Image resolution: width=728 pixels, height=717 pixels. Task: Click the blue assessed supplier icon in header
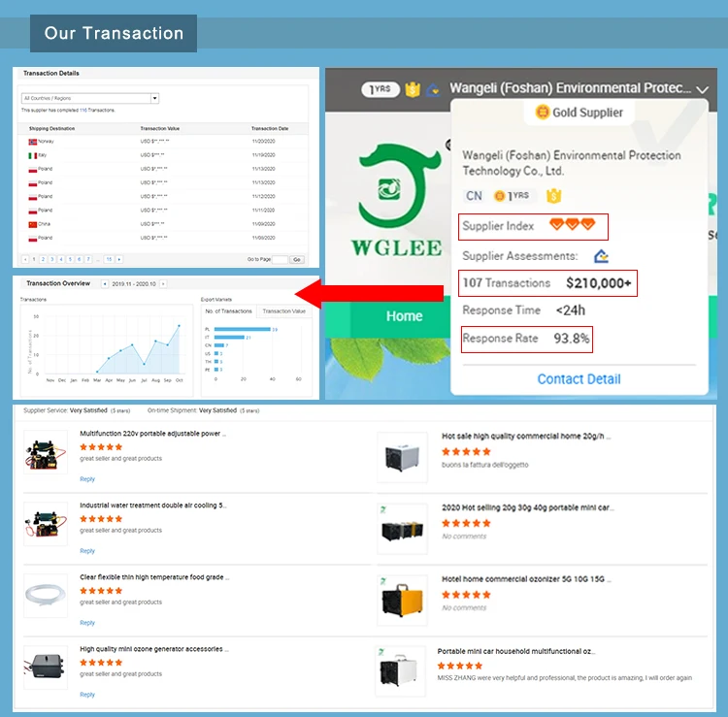click(x=433, y=89)
